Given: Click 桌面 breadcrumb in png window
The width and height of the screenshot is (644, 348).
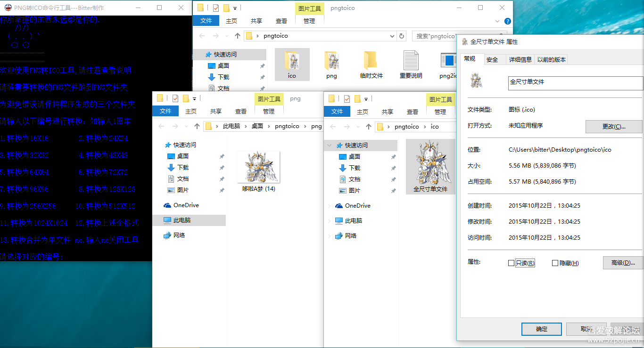Looking at the screenshot, I should [257, 126].
